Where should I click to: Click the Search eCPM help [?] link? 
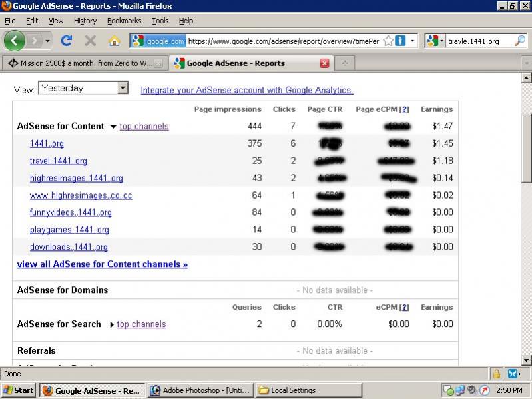click(404, 307)
